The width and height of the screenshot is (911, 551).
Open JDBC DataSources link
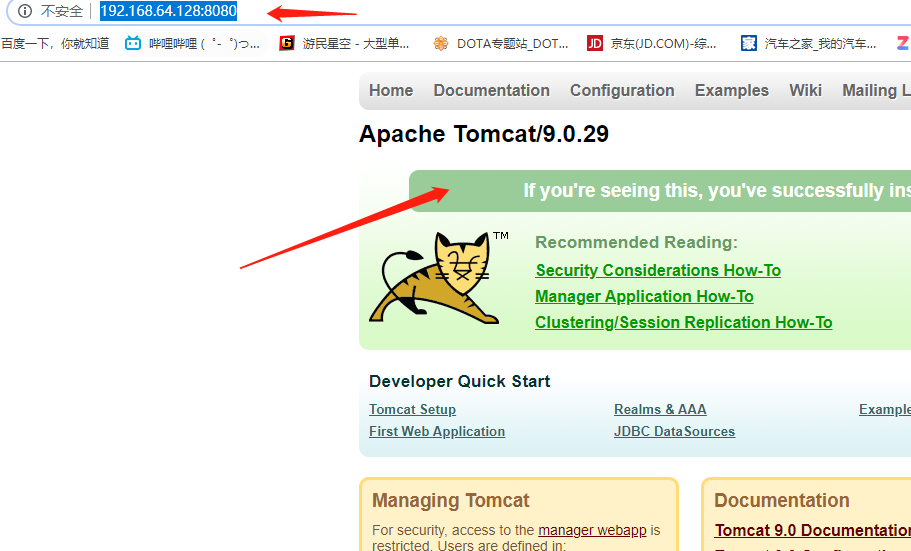coord(675,431)
